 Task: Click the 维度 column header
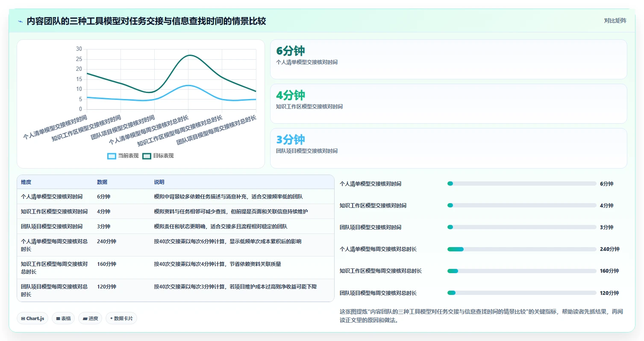click(x=26, y=182)
